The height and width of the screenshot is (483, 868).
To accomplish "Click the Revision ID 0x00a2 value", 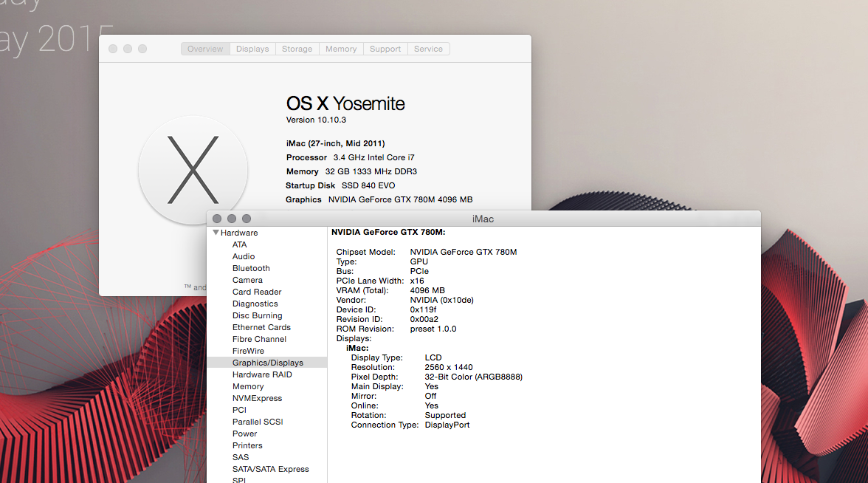I will pyautogui.click(x=424, y=319).
